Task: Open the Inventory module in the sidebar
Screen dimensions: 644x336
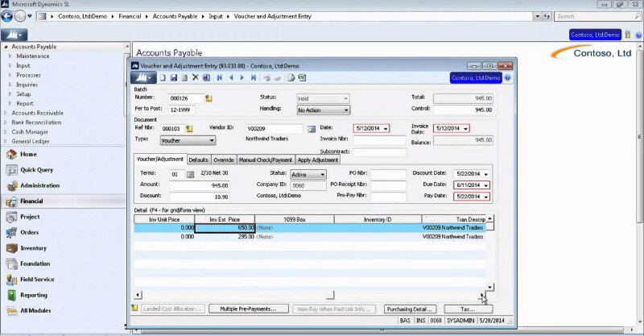Action: tap(33, 248)
